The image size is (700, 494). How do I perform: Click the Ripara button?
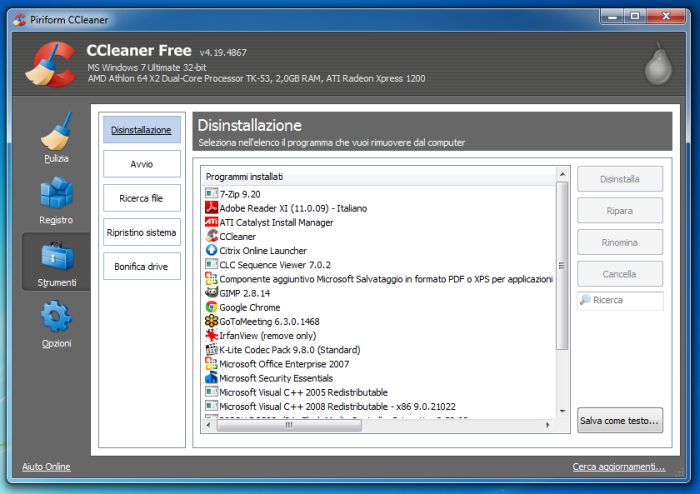click(620, 211)
